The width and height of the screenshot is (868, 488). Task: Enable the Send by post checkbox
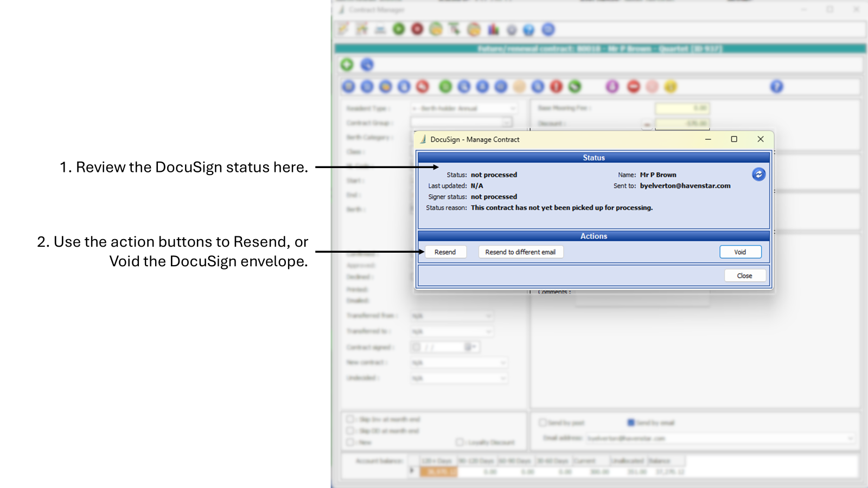point(542,422)
